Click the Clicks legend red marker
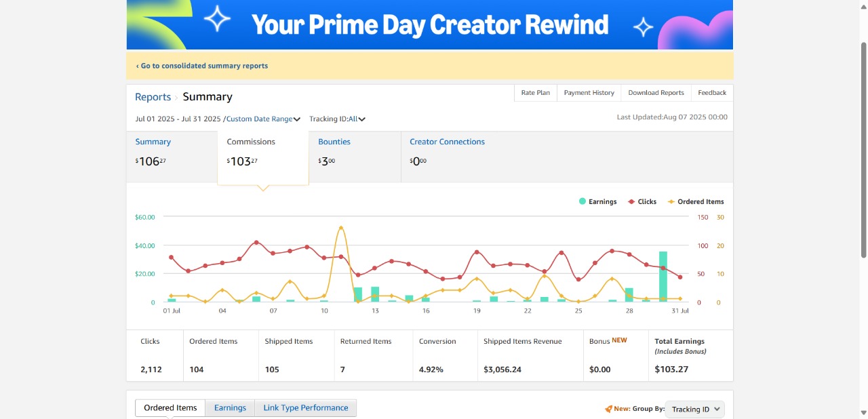Screen dimensions: 868x419 point(631,201)
